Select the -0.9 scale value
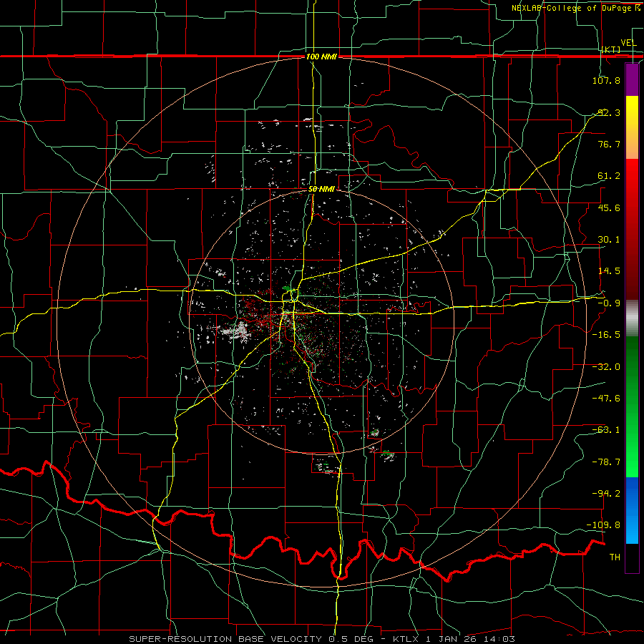 (x=609, y=303)
